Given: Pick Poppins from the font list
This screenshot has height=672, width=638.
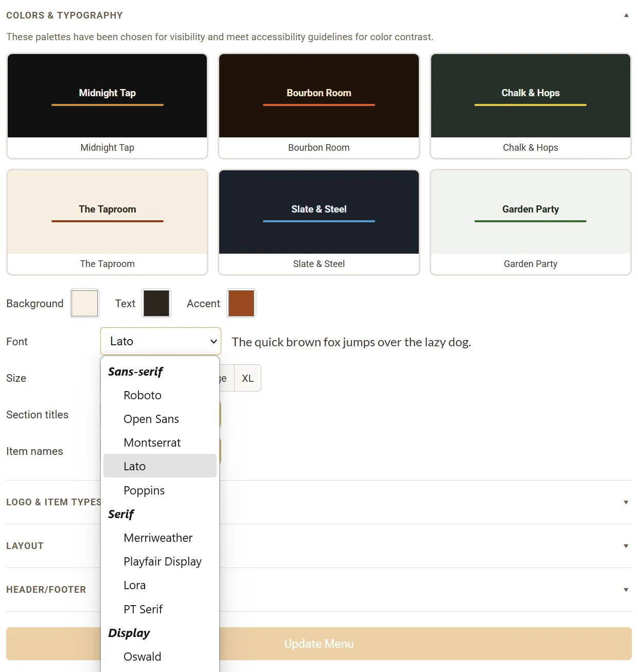Looking at the screenshot, I should pos(160,490).
